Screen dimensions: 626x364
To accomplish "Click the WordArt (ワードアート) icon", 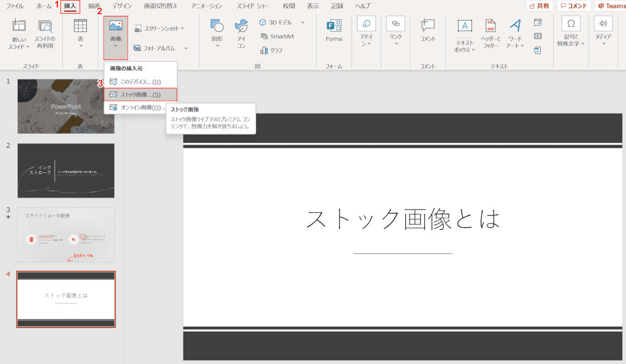I will coord(515,26).
